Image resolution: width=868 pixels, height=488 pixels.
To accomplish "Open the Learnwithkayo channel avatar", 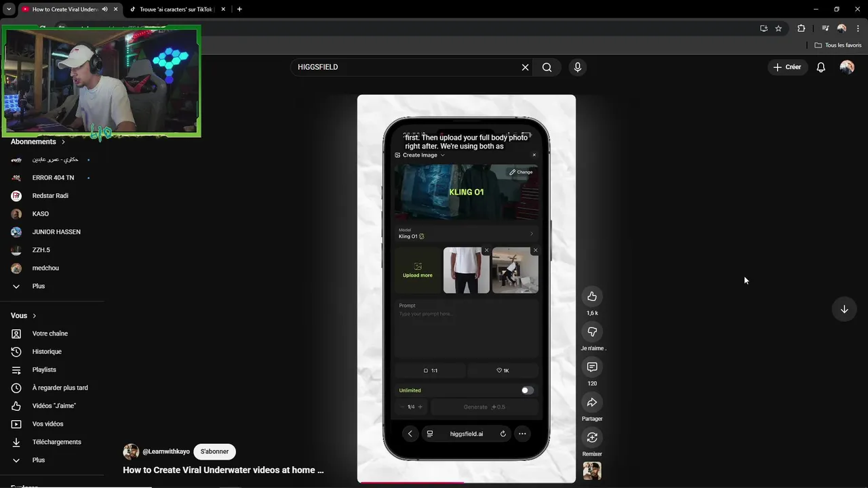I will [x=131, y=451].
